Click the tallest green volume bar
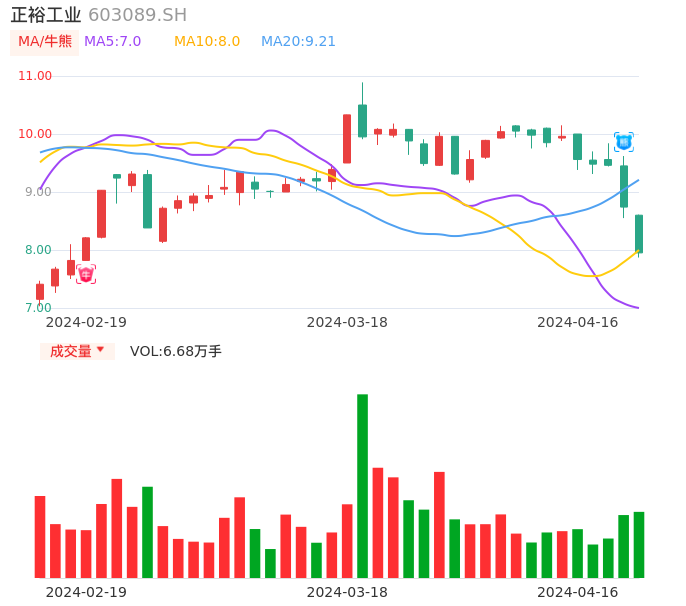This screenshot has height=606, width=686. 362,485
